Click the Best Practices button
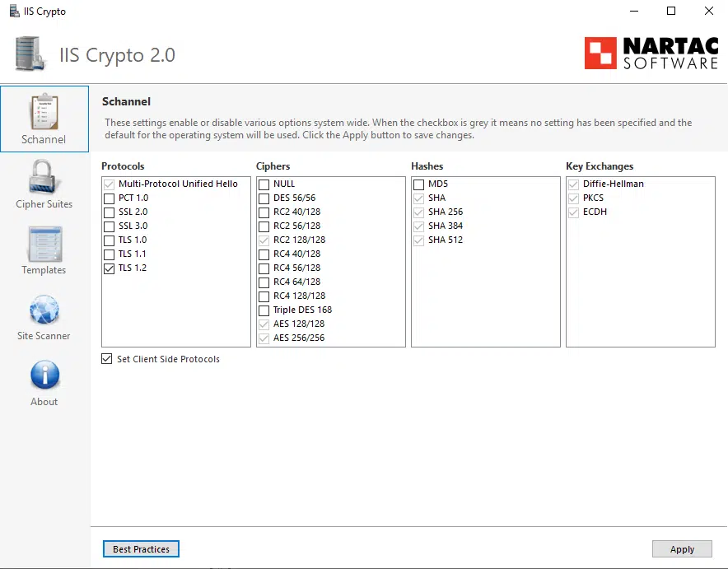This screenshot has width=728, height=569. [141, 549]
